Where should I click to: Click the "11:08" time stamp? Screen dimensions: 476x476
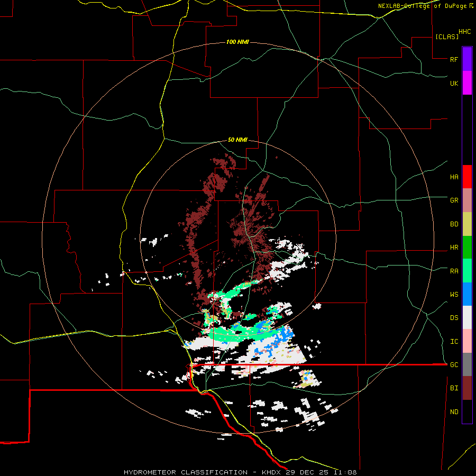pyautogui.click(x=345, y=472)
